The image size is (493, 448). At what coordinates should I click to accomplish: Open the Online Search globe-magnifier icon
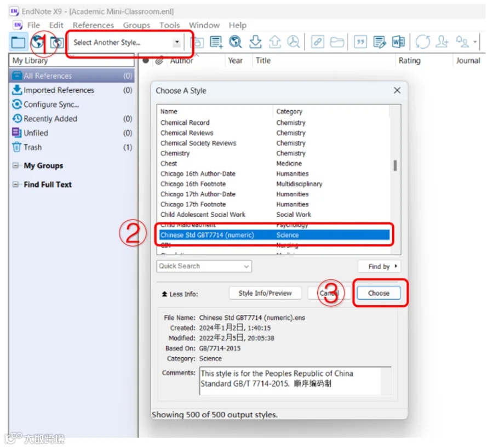[x=235, y=42]
